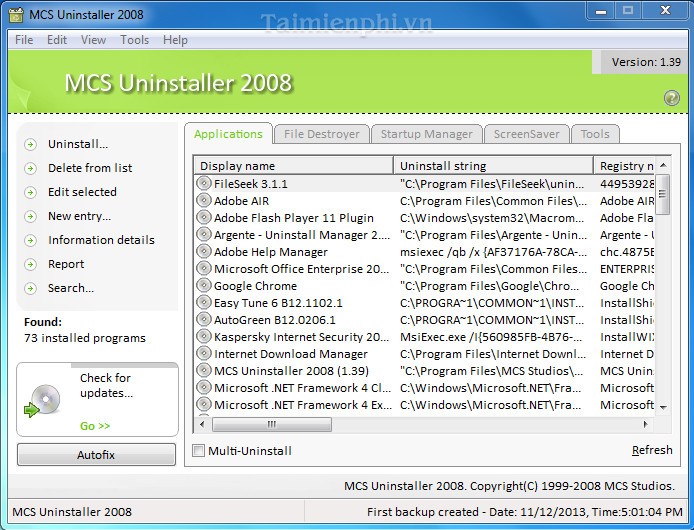Select the Applications tab

pyautogui.click(x=228, y=134)
